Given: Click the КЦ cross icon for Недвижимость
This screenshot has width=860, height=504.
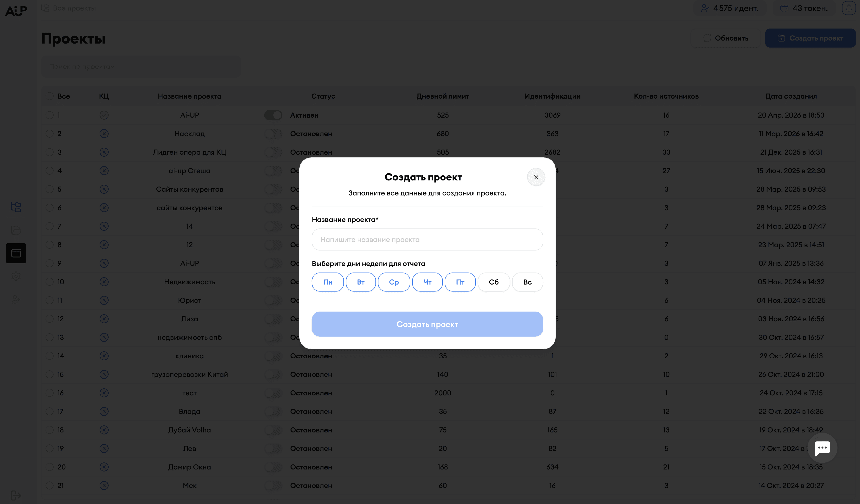Looking at the screenshot, I should [104, 282].
